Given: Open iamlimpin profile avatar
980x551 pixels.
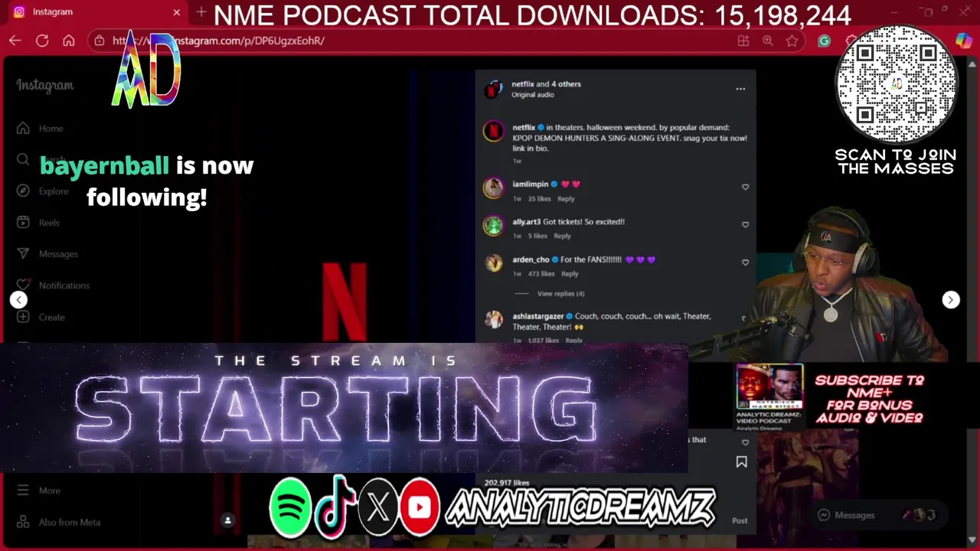Looking at the screenshot, I should coord(493,187).
